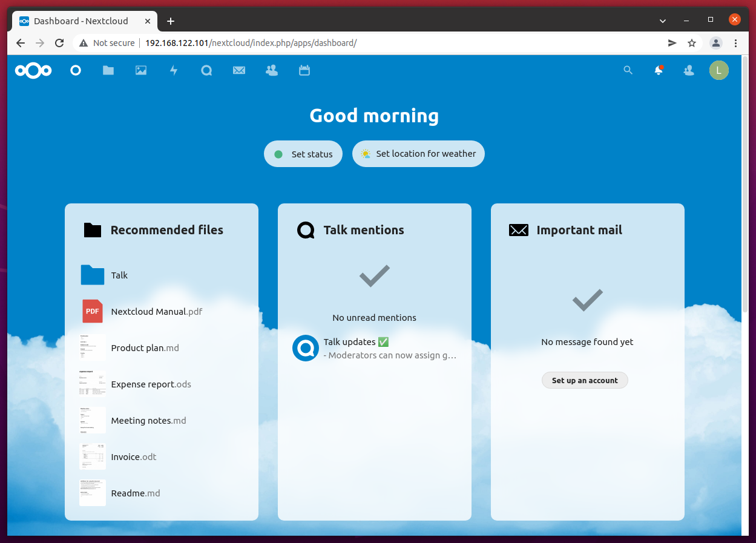Open Nextcloud Manual.pdf file
Viewport: 756px width, 543px height.
(162, 312)
